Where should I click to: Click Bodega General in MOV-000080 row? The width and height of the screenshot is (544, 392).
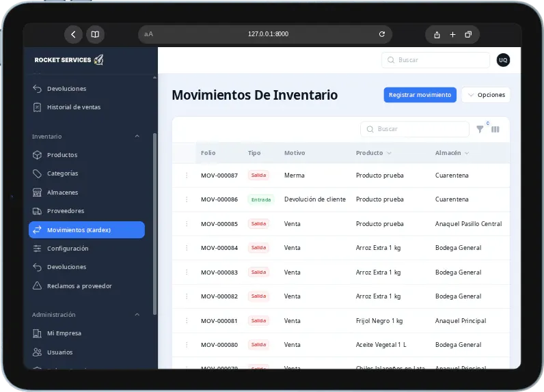(x=459, y=345)
